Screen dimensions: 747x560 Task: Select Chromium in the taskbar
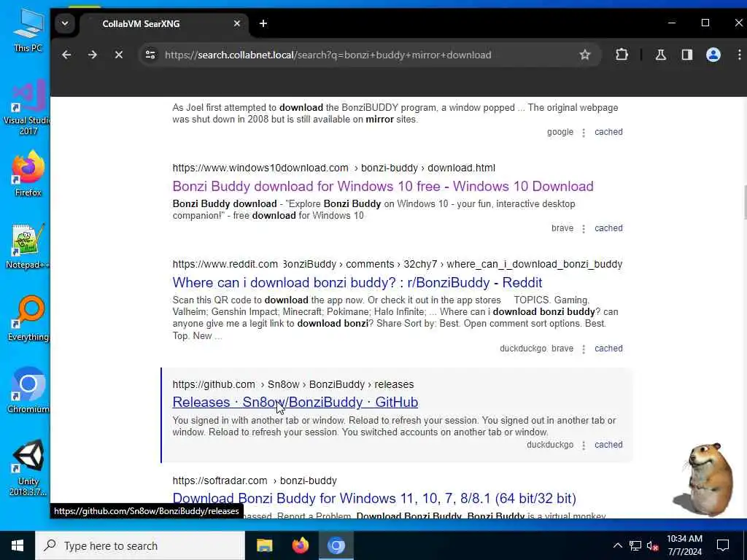pyautogui.click(x=336, y=545)
